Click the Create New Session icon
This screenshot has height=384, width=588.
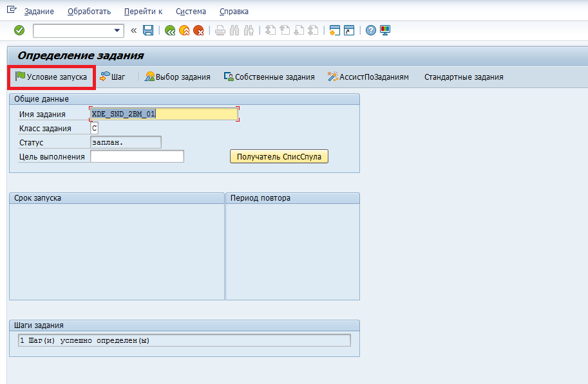(334, 30)
